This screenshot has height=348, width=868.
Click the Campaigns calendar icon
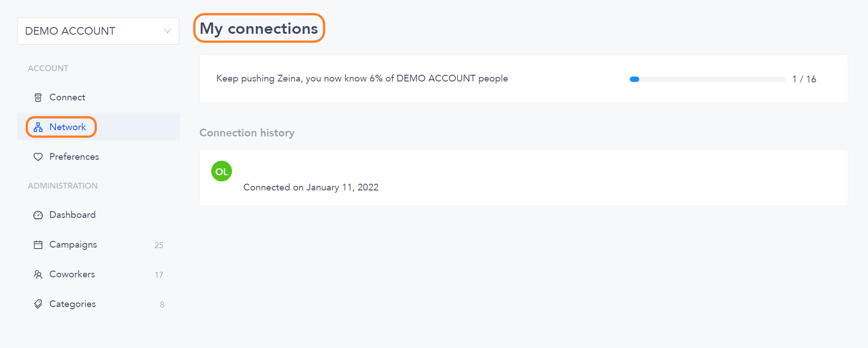[38, 244]
